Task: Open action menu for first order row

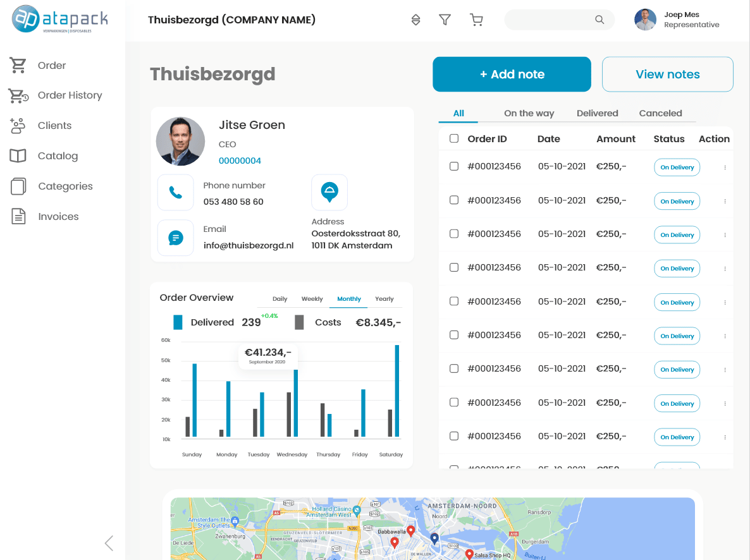Action: [725, 167]
